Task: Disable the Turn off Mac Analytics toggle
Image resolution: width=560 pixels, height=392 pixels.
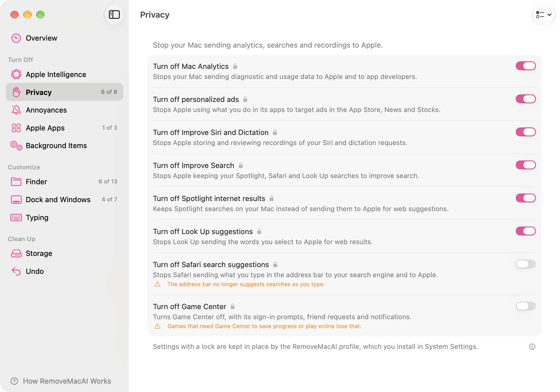Action: (x=526, y=66)
